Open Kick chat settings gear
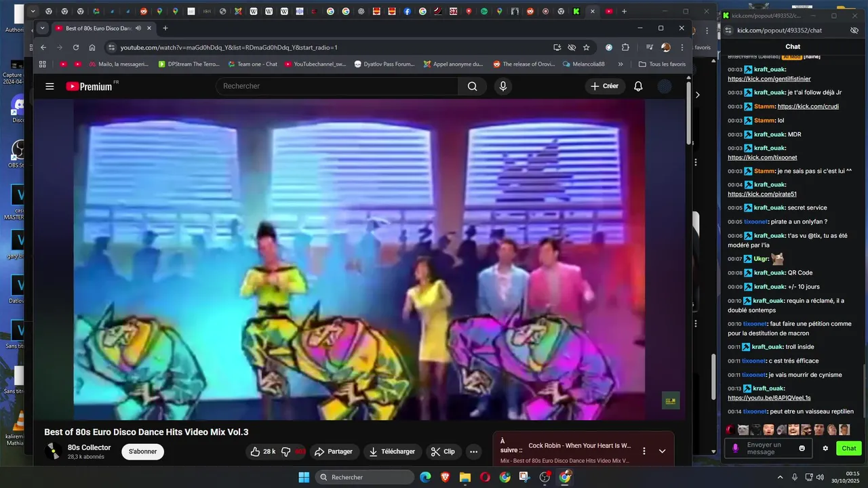This screenshot has height=488, width=868. click(825, 448)
